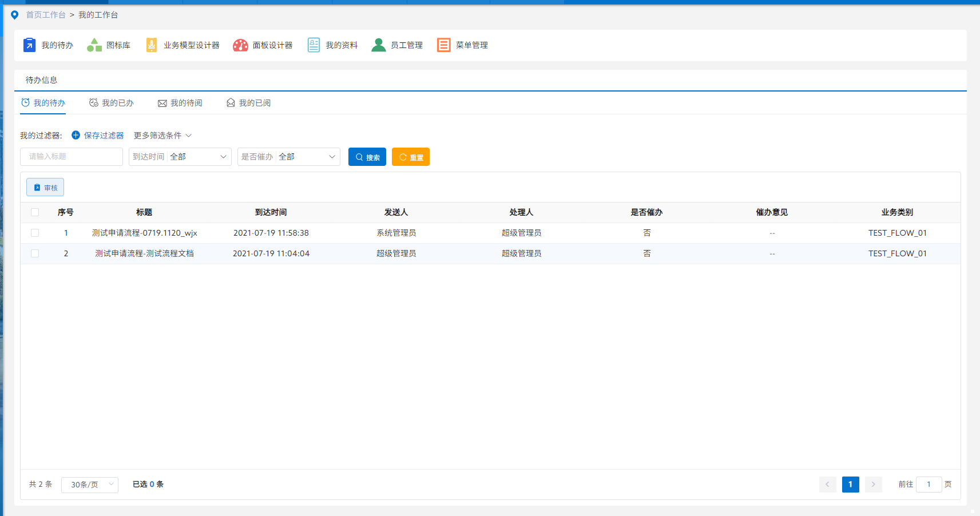The height and width of the screenshot is (516, 980).
Task: Open the 是否催办 dropdown
Action: (289, 157)
